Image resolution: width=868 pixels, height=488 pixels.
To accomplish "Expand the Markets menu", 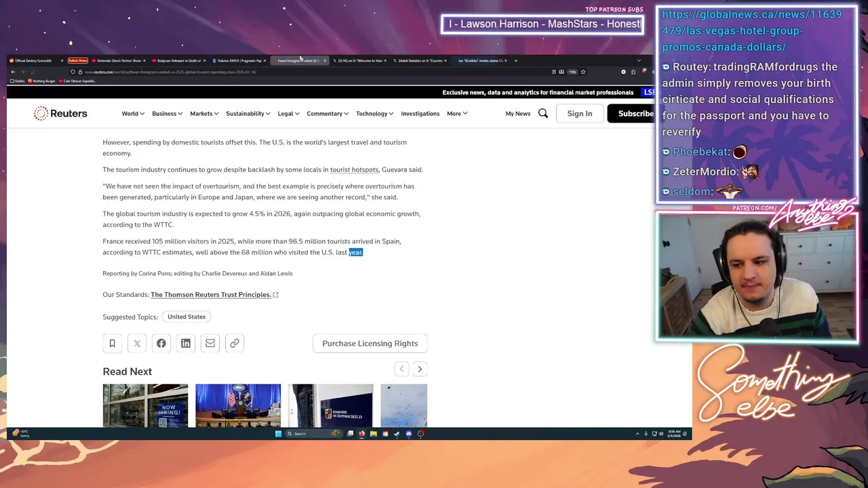I will pos(204,114).
